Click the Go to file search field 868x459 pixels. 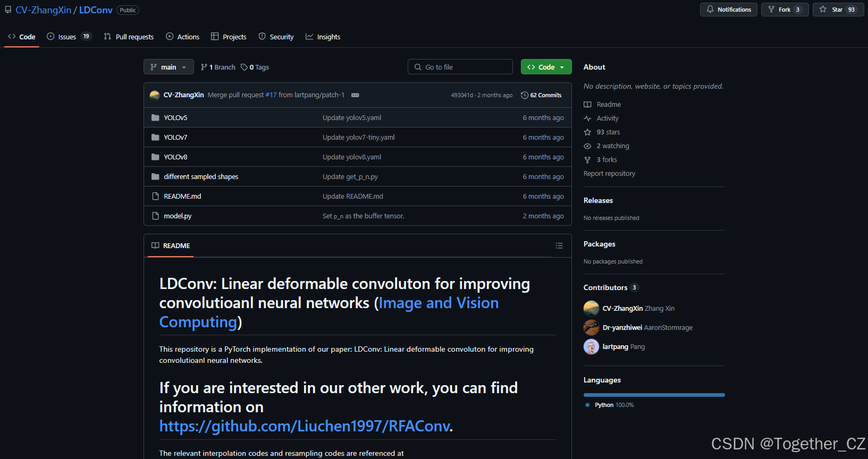pos(460,67)
